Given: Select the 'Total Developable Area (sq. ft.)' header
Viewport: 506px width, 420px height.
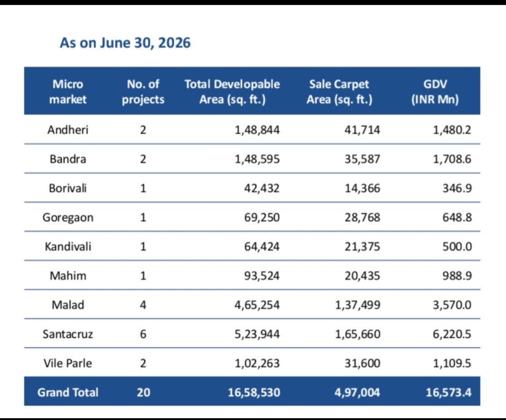Looking at the screenshot, I should (x=232, y=92).
